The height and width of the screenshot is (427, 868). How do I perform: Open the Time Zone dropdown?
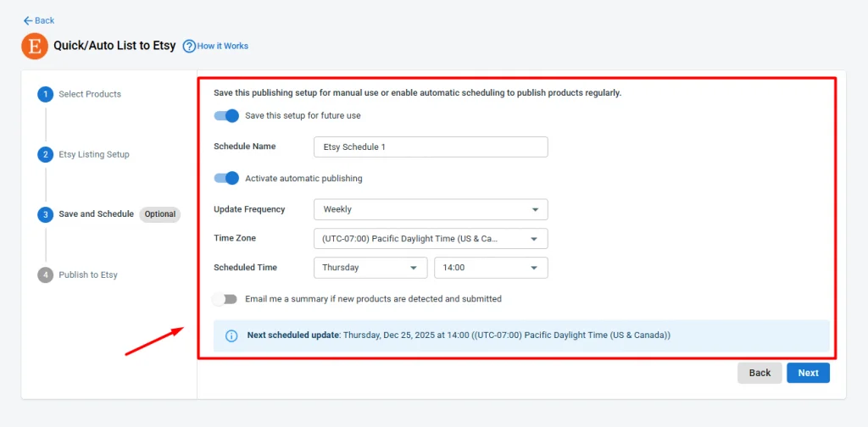[x=431, y=238]
